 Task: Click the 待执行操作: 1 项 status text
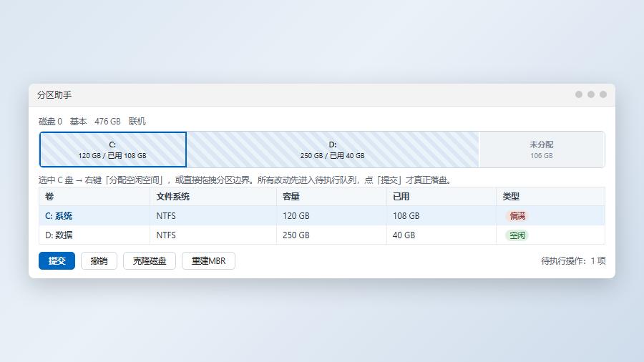573,260
